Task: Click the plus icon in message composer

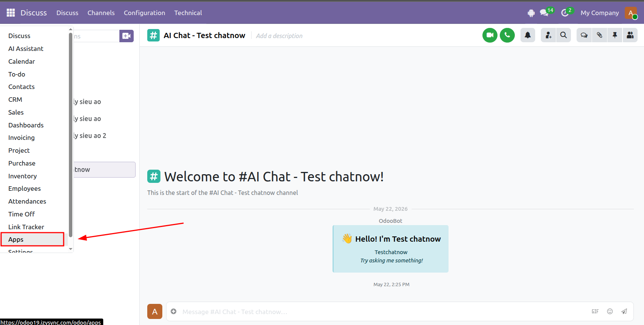Action: coord(174,311)
